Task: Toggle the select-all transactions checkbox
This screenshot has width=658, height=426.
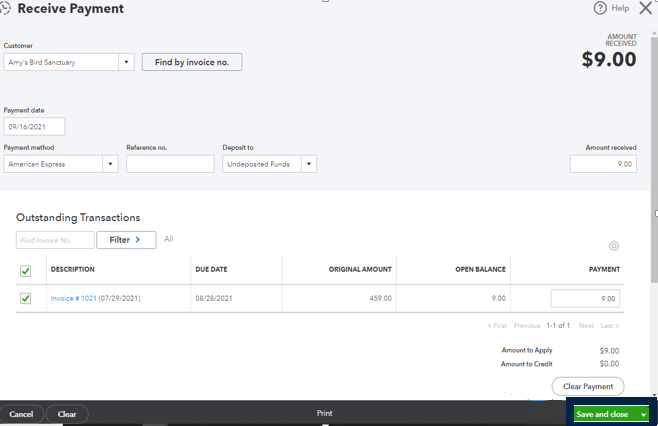Action: pos(26,271)
